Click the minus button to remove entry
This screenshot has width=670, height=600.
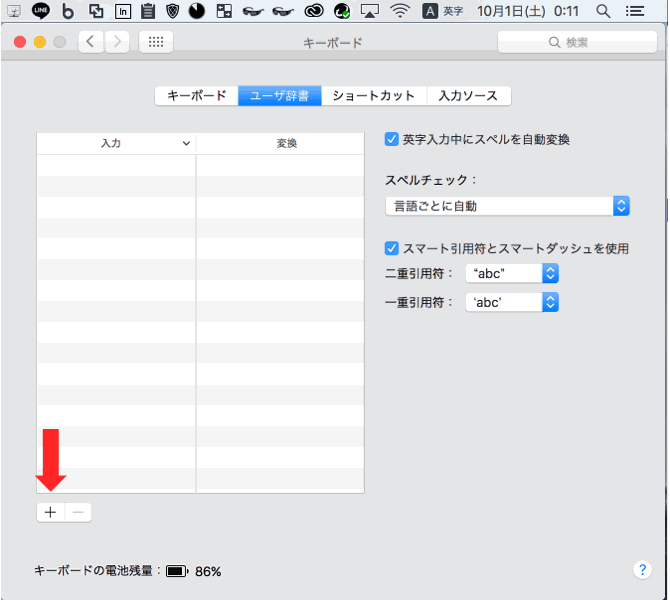[x=78, y=512]
